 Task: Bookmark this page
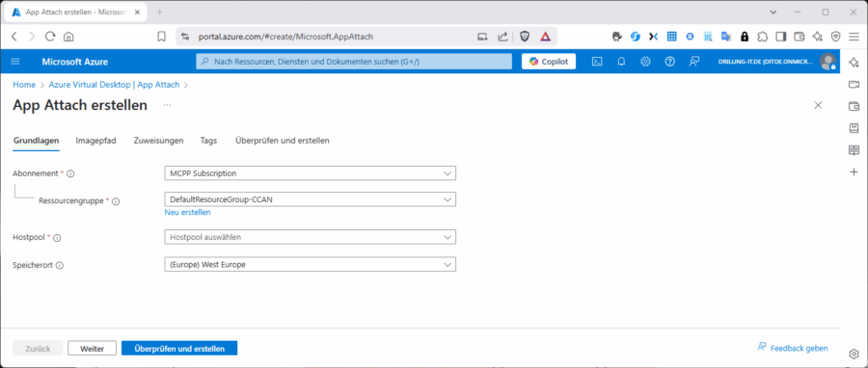pos(162,37)
